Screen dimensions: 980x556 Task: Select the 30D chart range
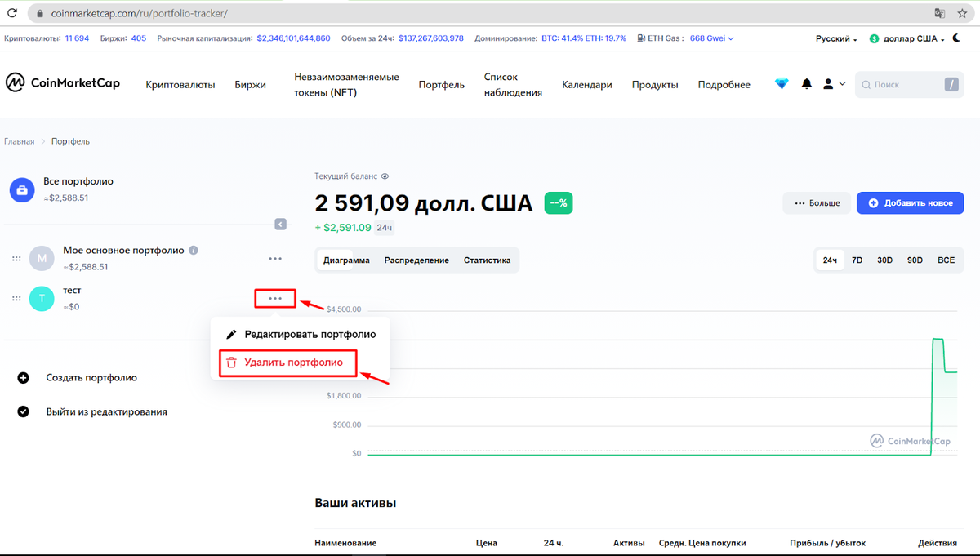pos(884,260)
